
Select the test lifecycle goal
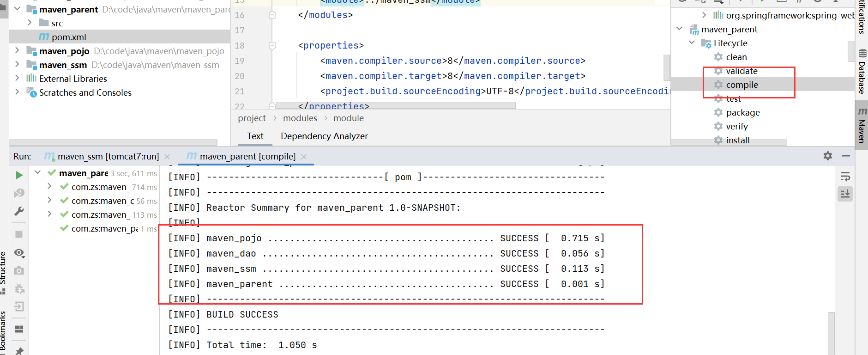click(x=733, y=98)
